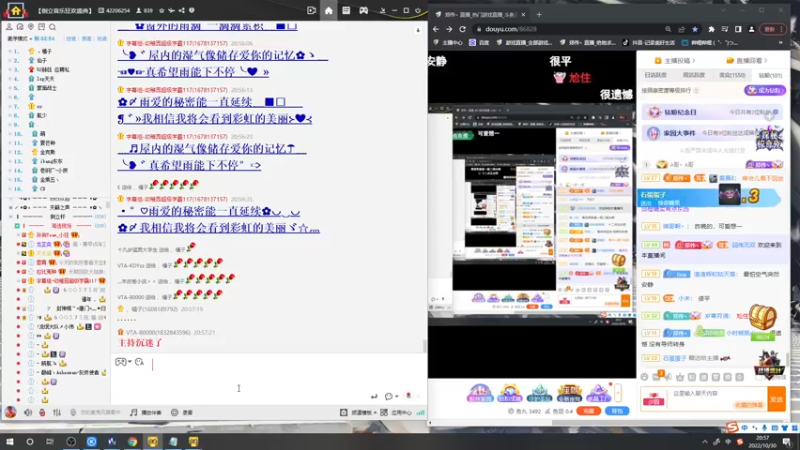Open Chrome side panel icon
The image size is (800, 450).
point(738,29)
